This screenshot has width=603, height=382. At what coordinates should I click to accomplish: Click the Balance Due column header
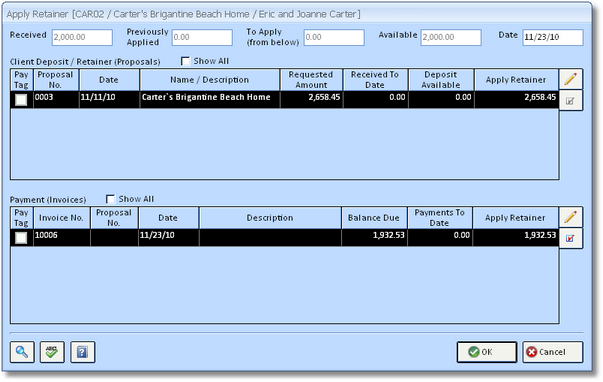(x=374, y=218)
